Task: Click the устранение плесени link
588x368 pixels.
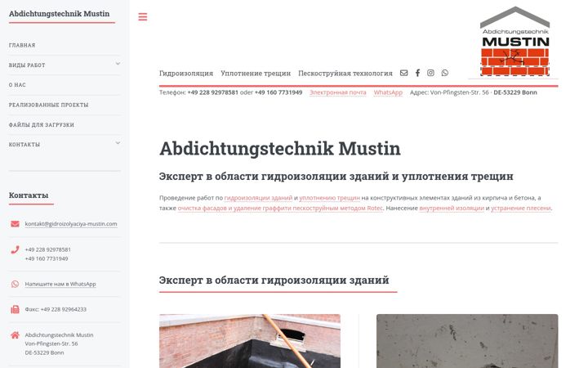Action: point(521,208)
